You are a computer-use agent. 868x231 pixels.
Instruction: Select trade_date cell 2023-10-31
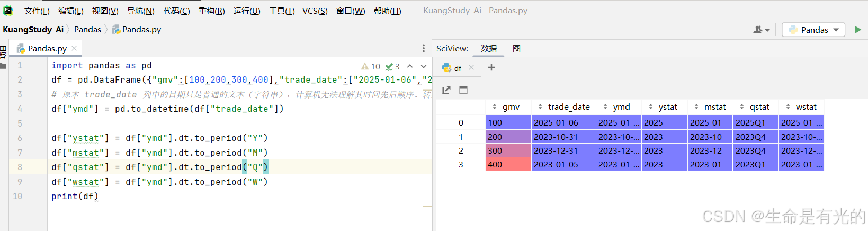tap(564, 137)
